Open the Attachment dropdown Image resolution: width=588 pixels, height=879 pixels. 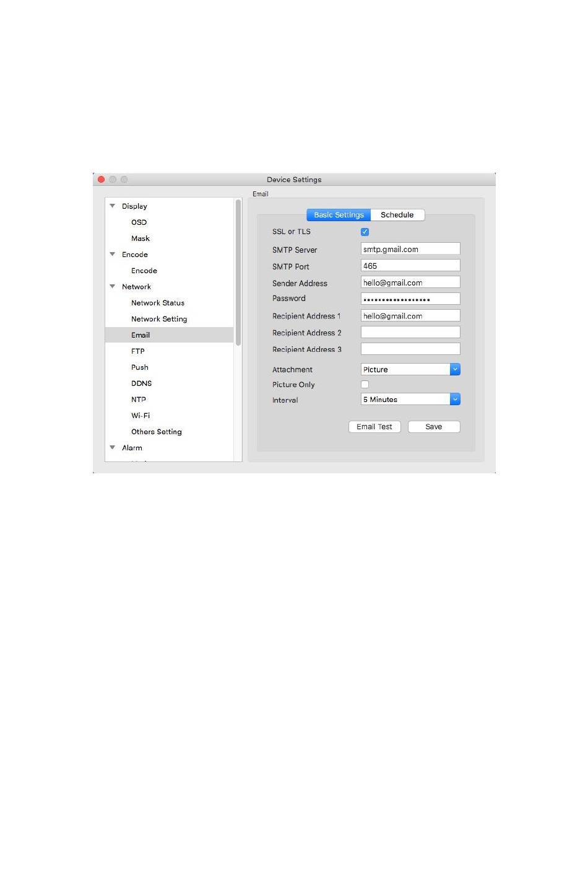410,369
